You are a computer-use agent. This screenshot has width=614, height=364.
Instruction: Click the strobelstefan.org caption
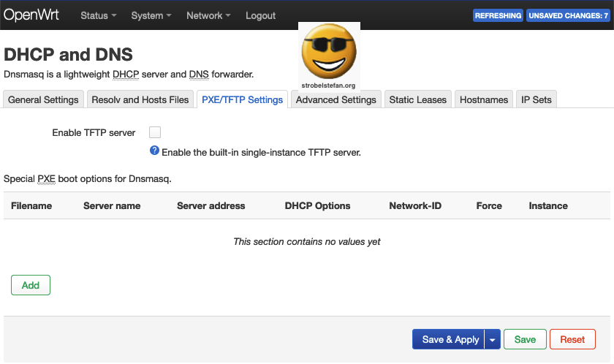[328, 86]
